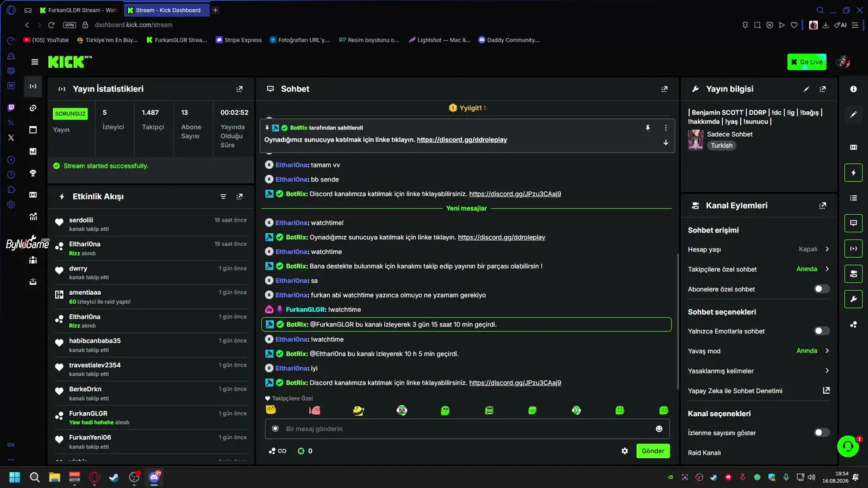Pop out the Etkinlik Akışı panel
This screenshot has width=868, height=488.
click(x=239, y=197)
